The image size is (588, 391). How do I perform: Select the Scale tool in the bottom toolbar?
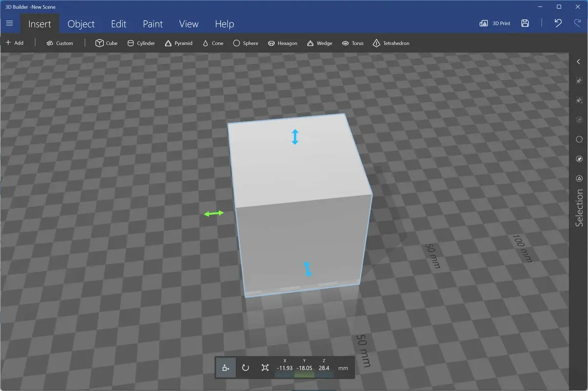click(x=265, y=368)
